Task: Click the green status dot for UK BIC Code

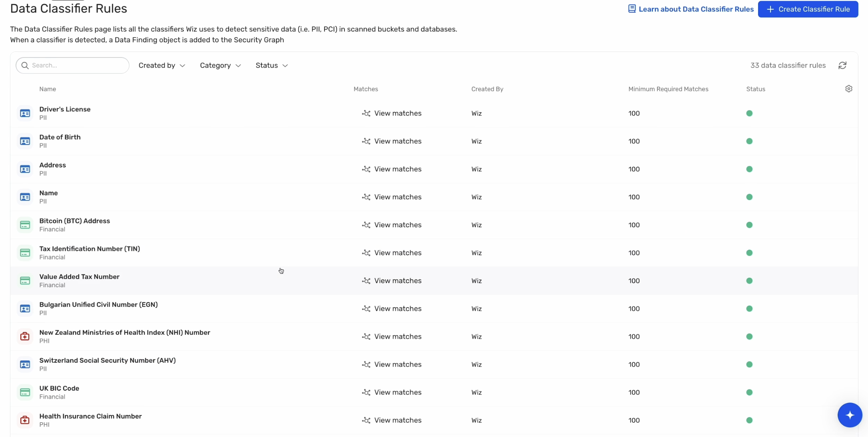Action: pyautogui.click(x=749, y=392)
